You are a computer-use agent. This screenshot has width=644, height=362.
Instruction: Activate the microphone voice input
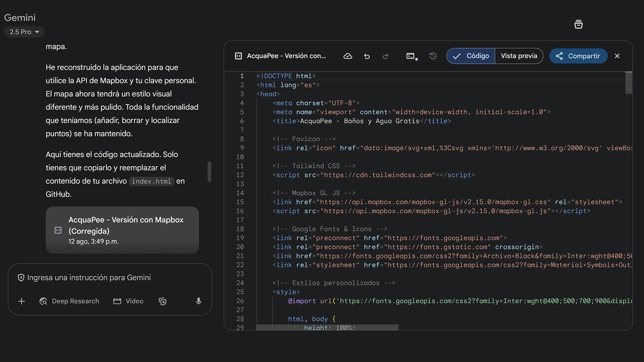click(x=199, y=301)
